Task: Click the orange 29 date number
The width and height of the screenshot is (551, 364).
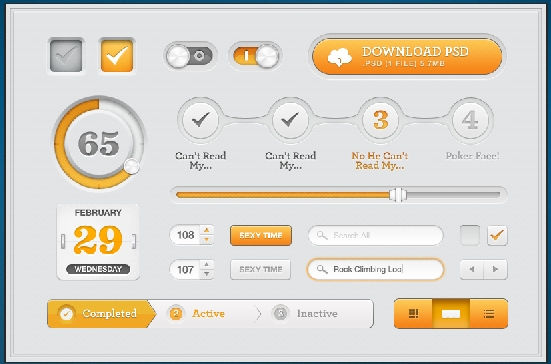Action: click(98, 240)
